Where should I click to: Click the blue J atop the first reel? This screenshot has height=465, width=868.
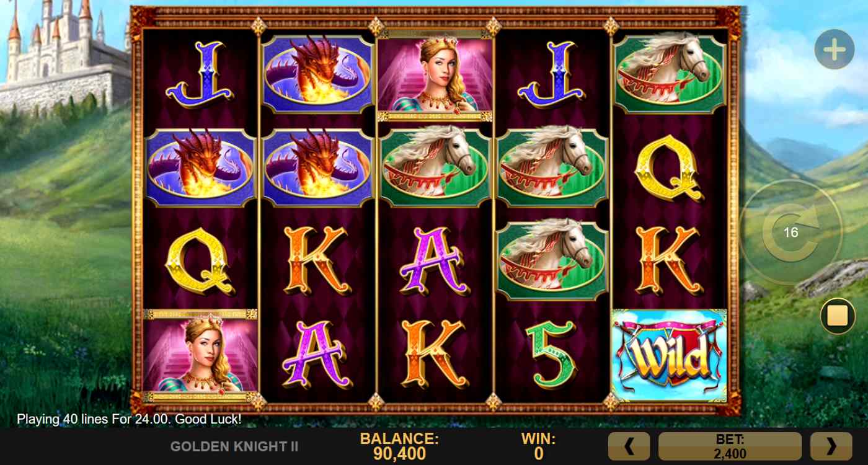pos(200,74)
